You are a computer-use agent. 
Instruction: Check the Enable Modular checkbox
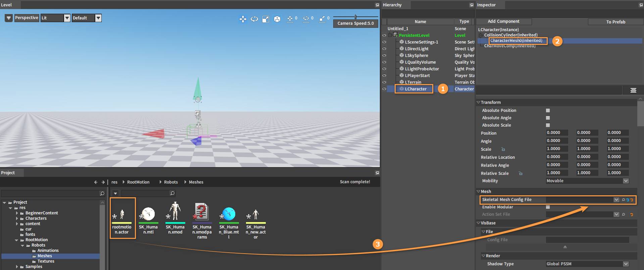pos(548,207)
